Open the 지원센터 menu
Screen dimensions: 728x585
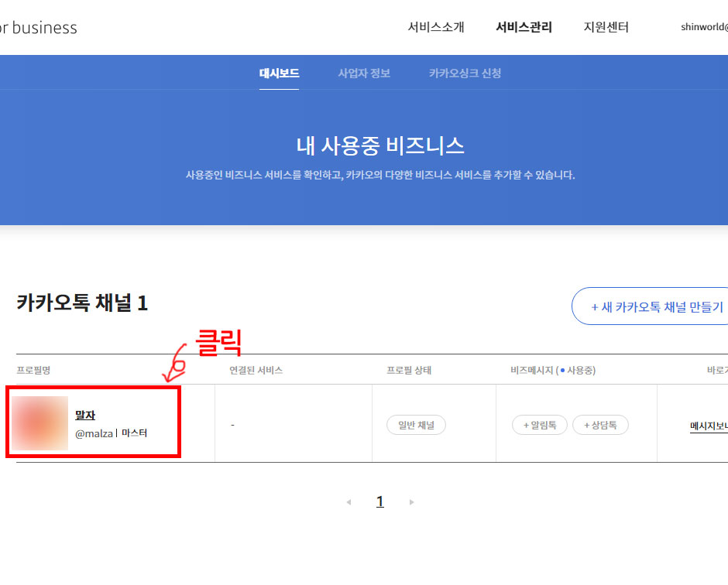tap(606, 27)
